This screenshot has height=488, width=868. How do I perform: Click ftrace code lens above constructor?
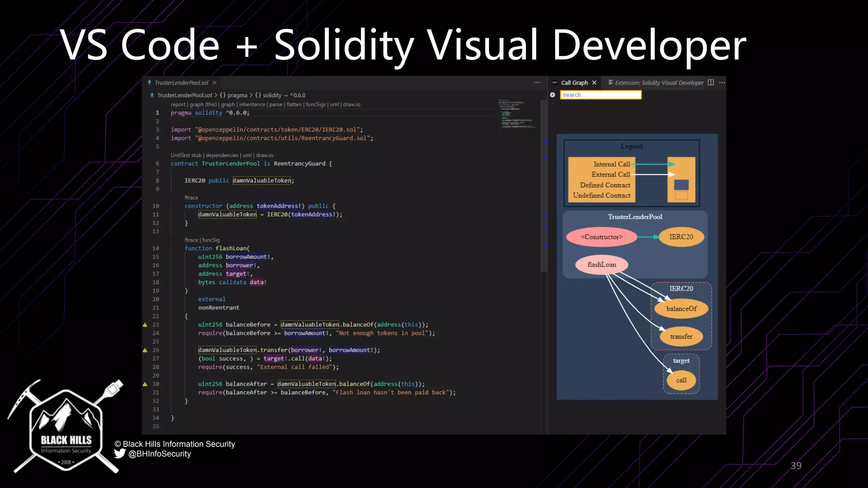[x=191, y=197]
